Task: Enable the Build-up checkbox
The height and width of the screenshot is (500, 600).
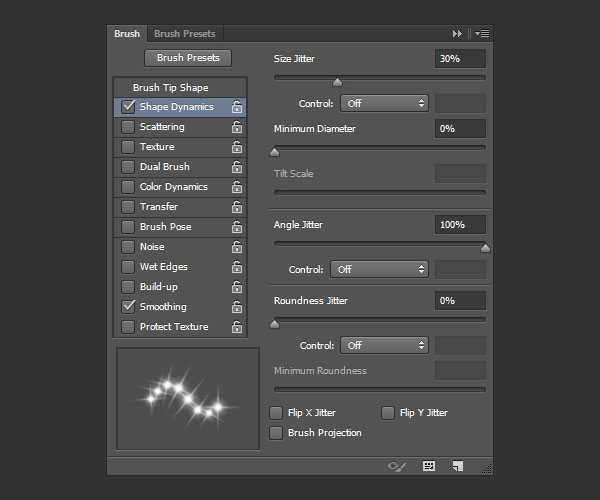Action: (x=128, y=287)
